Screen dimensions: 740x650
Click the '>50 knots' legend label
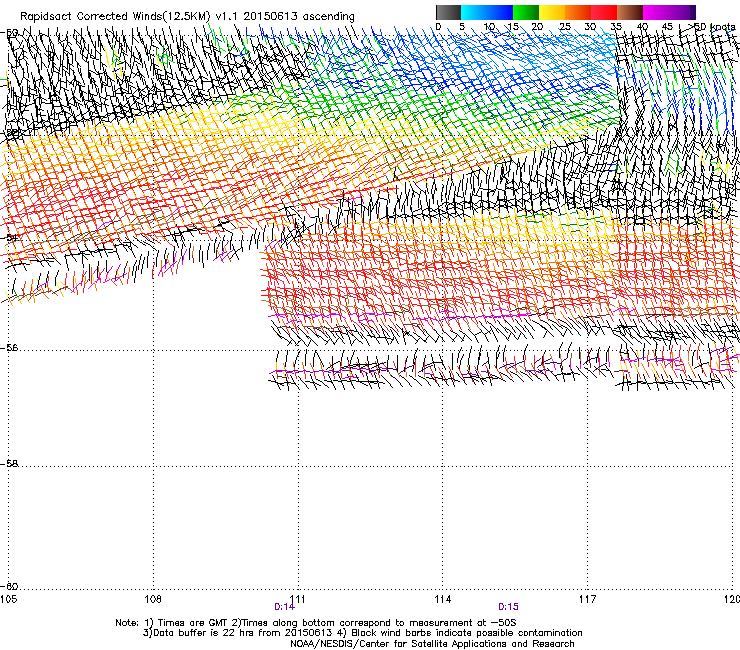(714, 27)
